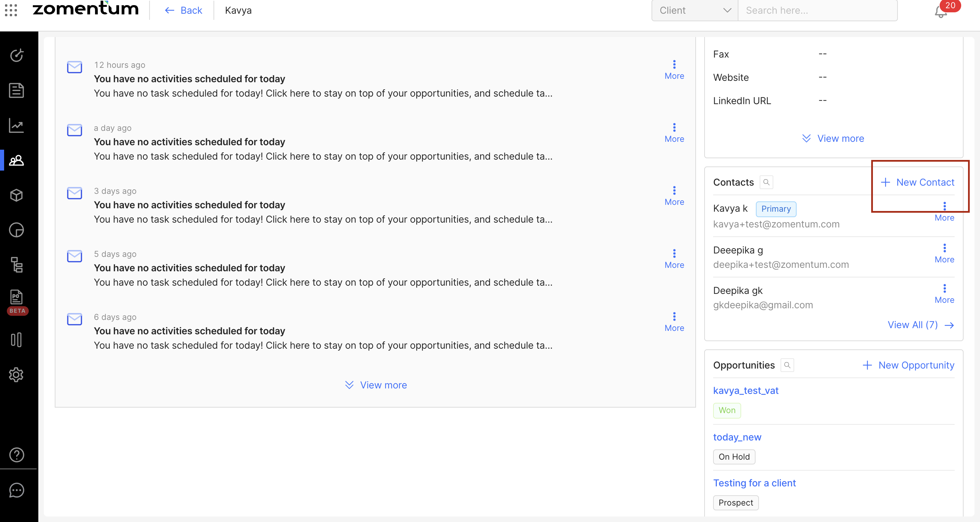
Task: Open the documents icon in sidebar
Action: coord(16,90)
